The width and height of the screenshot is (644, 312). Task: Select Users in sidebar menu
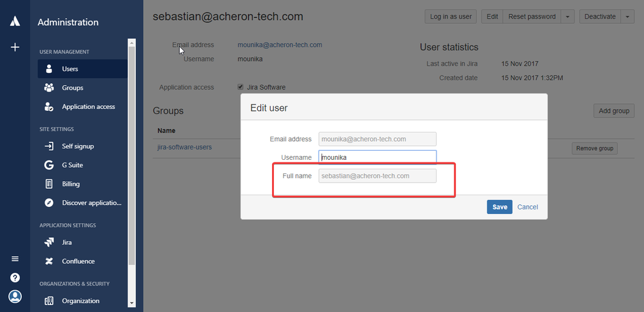click(83, 68)
